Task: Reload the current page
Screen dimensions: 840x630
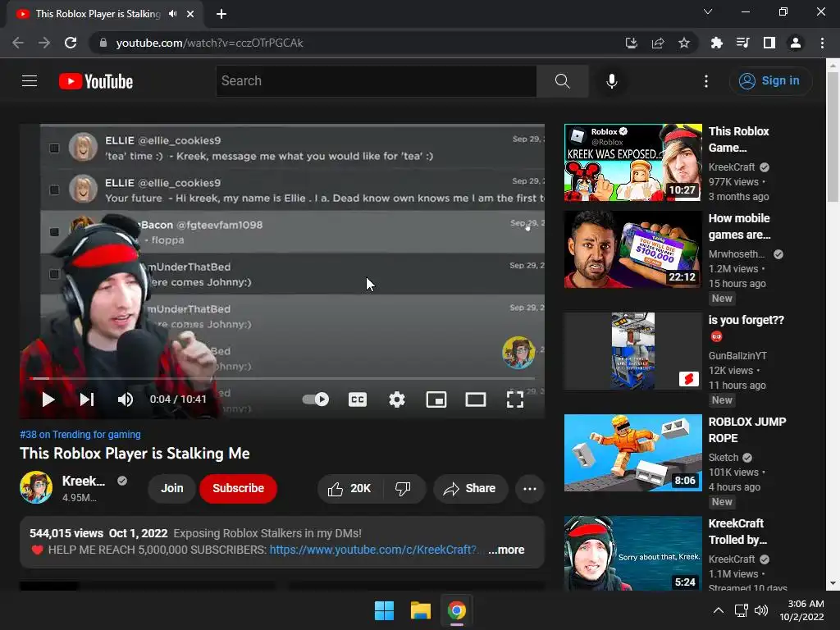Action: pos(71,43)
